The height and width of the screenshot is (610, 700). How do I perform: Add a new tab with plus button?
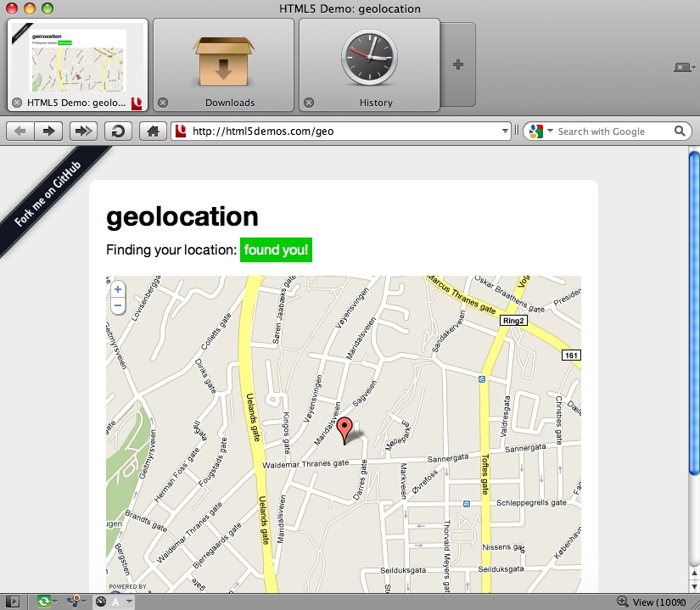458,65
